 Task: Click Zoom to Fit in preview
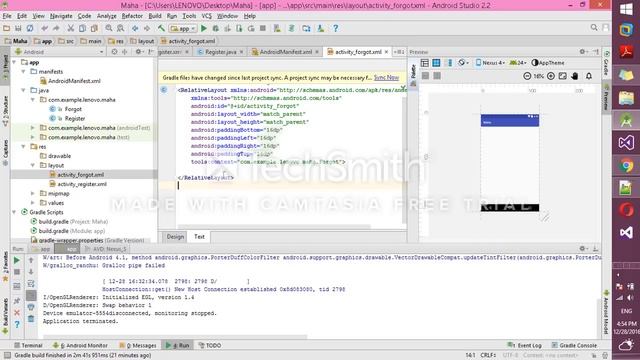click(562, 76)
